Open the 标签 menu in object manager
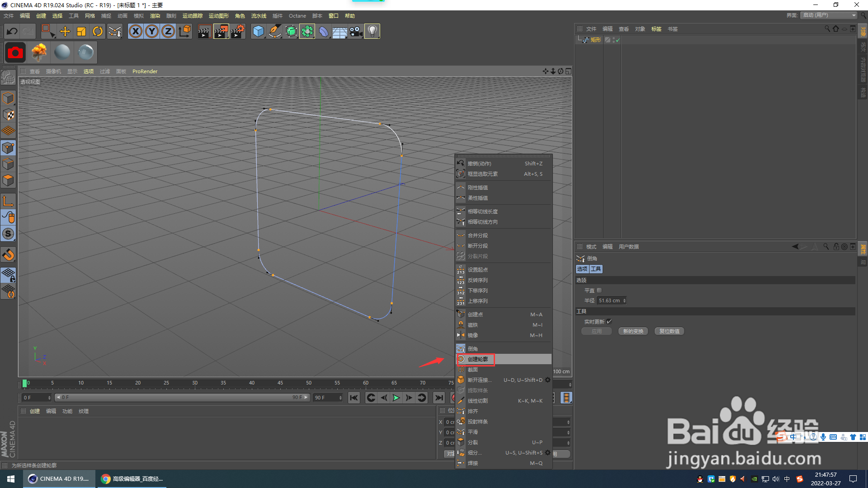 click(x=656, y=29)
